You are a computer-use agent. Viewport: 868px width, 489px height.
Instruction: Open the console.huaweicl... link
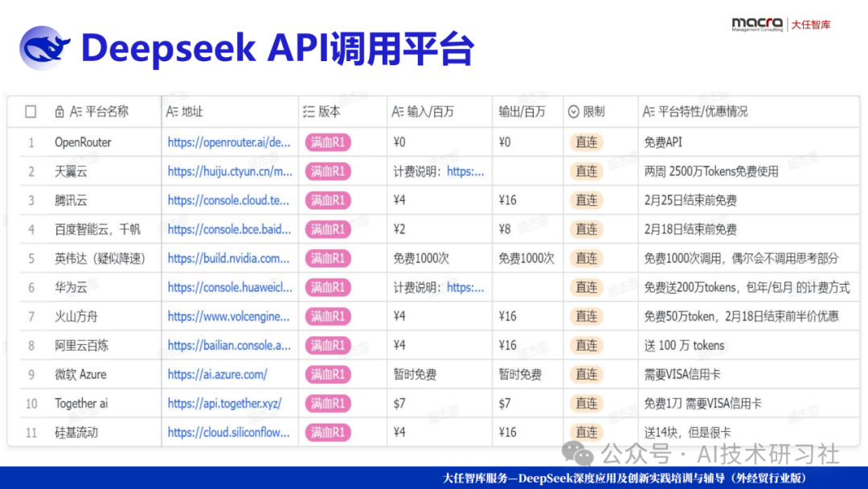[230, 287]
